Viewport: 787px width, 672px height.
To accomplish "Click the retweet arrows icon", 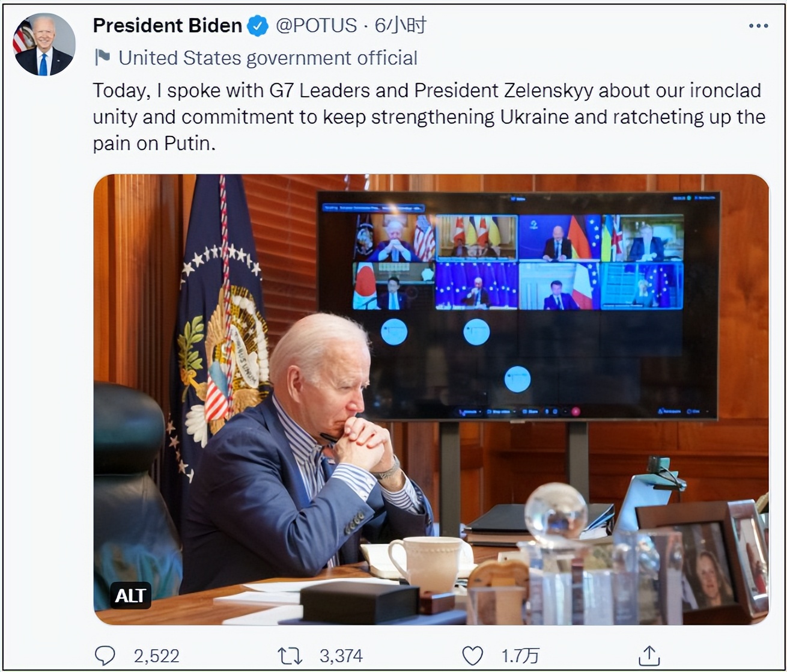I will point(291,655).
